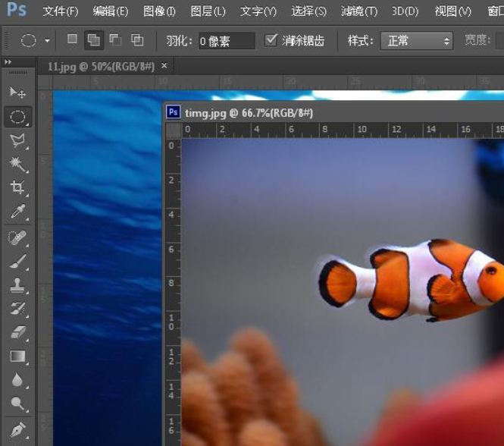Screen dimensions: 504x446
Task: Select the Eyedropper tool
Action: click(x=17, y=212)
